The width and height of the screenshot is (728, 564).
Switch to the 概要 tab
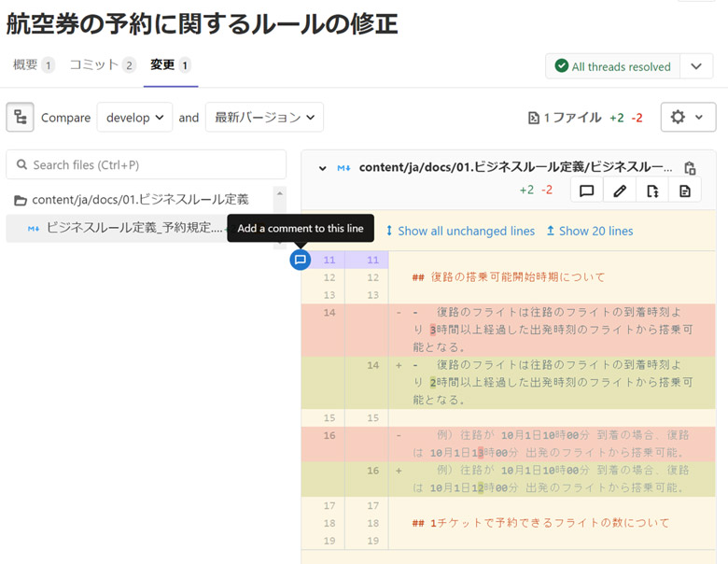[x=33, y=64]
